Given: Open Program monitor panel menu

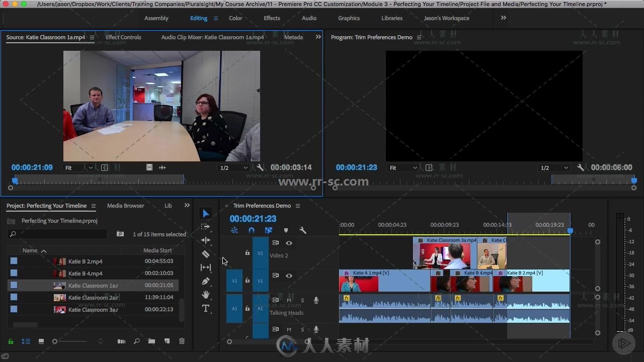Looking at the screenshot, I should pos(419,37).
